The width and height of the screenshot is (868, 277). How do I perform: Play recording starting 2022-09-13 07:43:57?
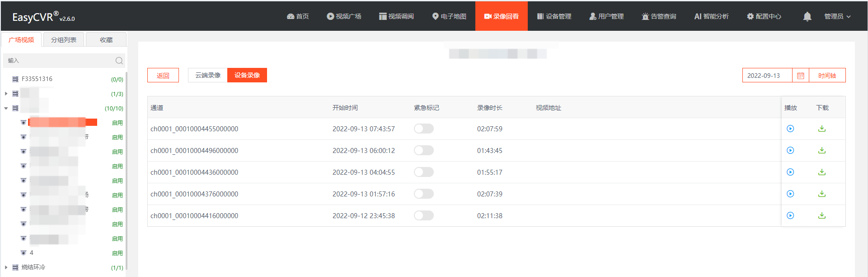[x=790, y=129]
